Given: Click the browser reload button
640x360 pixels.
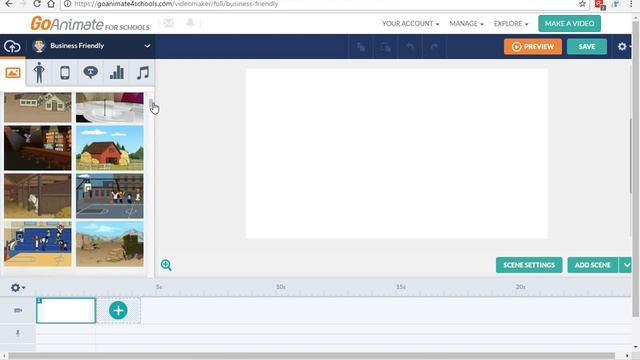Looking at the screenshot, I should tap(37, 4).
